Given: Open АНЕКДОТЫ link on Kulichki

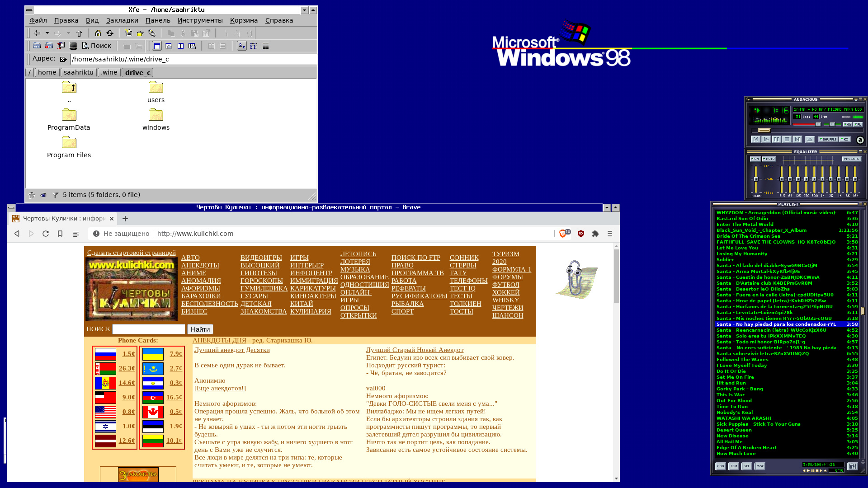Looking at the screenshot, I should point(200,265).
